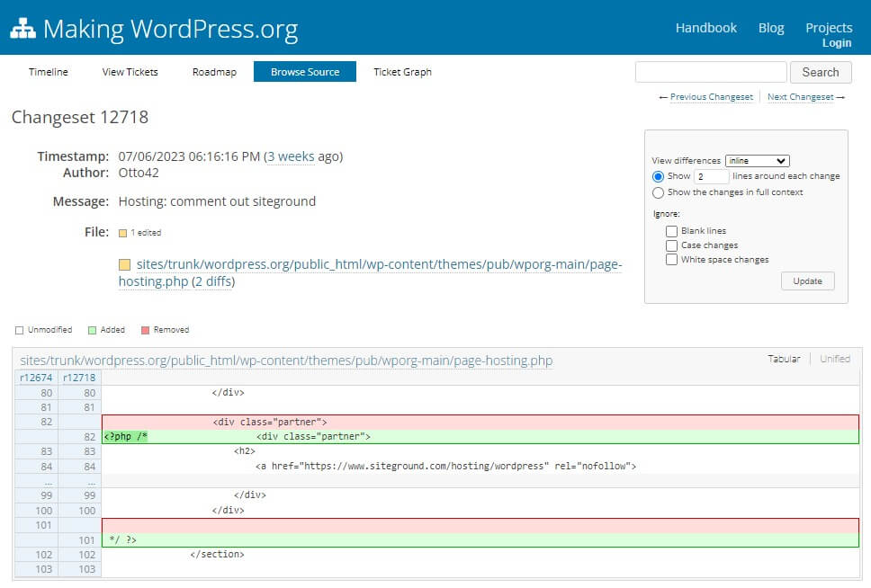The height and width of the screenshot is (588, 871).
Task: Click the yellow edited-file icon beside '1 edited'
Action: (122, 233)
